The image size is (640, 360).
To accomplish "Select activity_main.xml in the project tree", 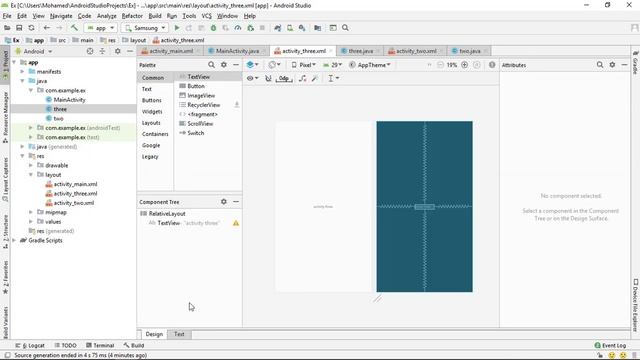I will [76, 184].
